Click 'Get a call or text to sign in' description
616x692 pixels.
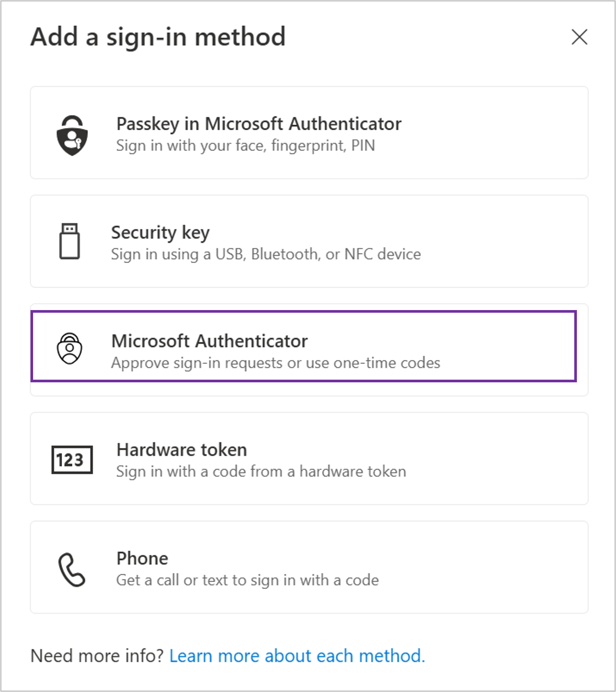247,580
